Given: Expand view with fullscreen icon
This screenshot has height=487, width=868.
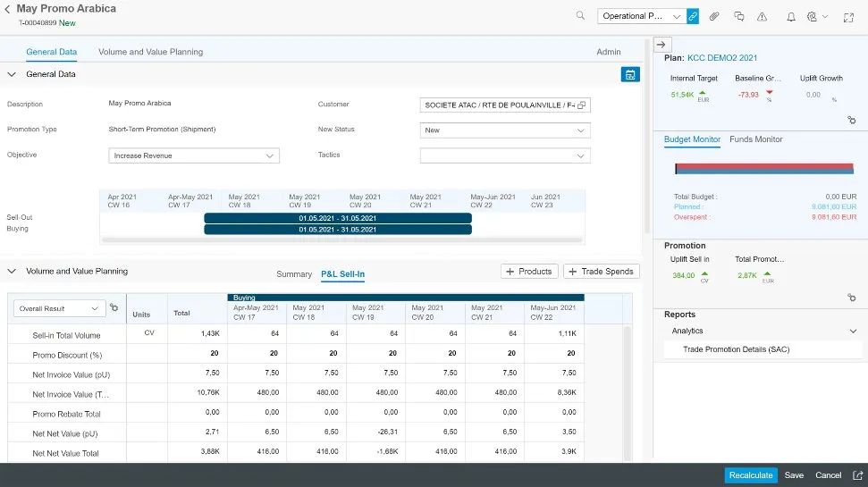Looking at the screenshot, I should click(x=847, y=16).
